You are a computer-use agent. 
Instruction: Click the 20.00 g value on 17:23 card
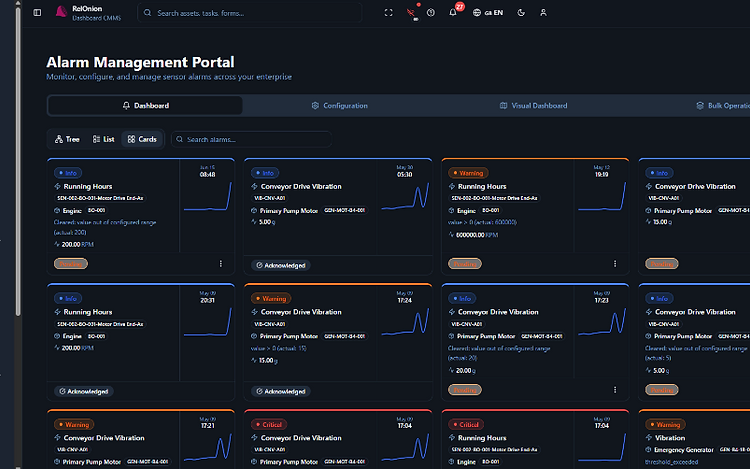[x=466, y=371]
